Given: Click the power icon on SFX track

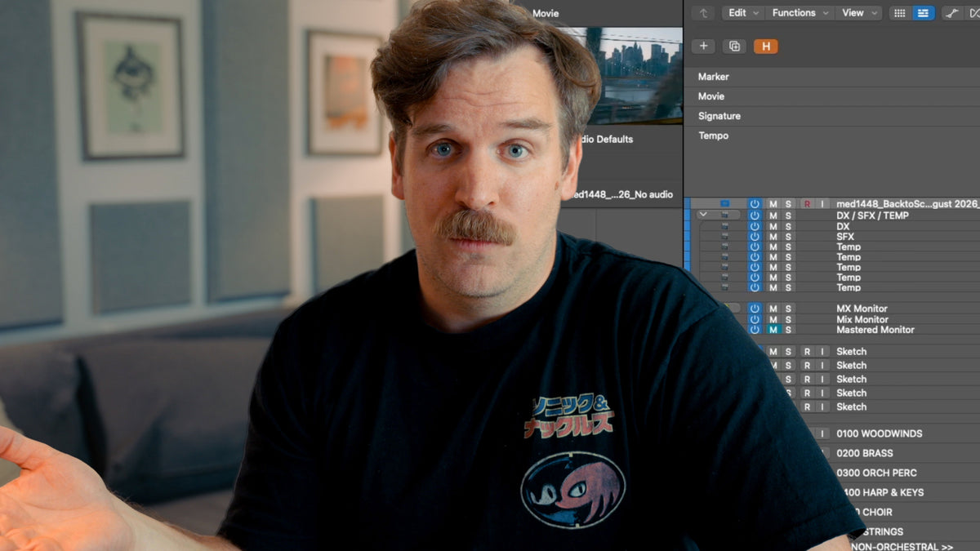Looking at the screenshot, I should (x=755, y=237).
